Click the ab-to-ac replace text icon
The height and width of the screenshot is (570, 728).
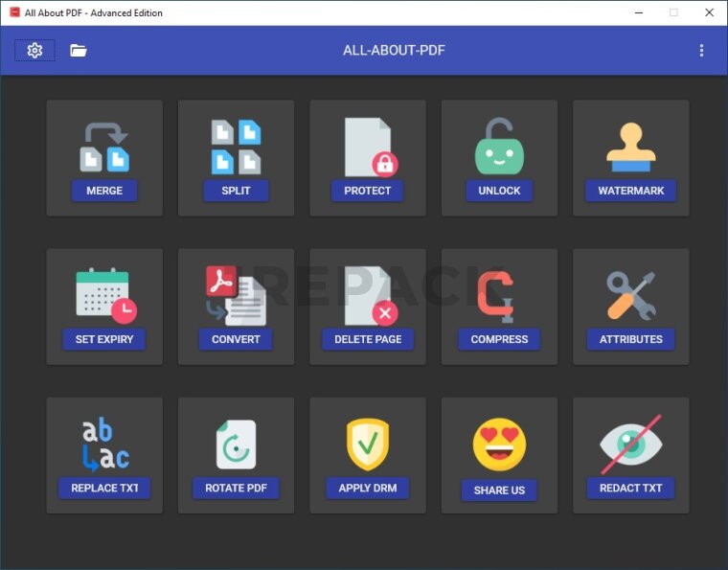pyautogui.click(x=104, y=445)
